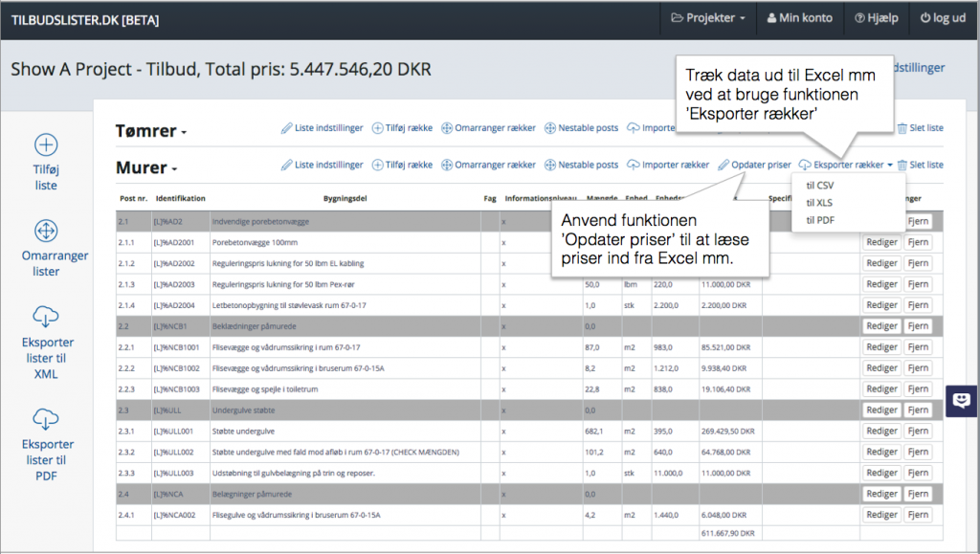The height and width of the screenshot is (554, 980).
Task: Open Min konto in the top bar
Action: point(799,18)
